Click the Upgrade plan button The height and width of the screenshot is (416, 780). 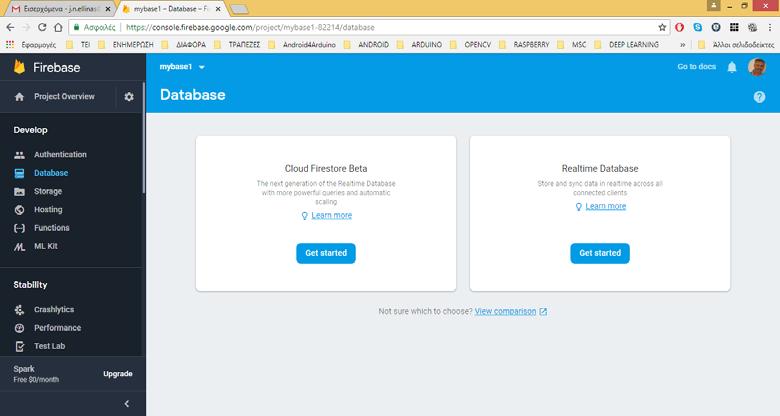118,374
